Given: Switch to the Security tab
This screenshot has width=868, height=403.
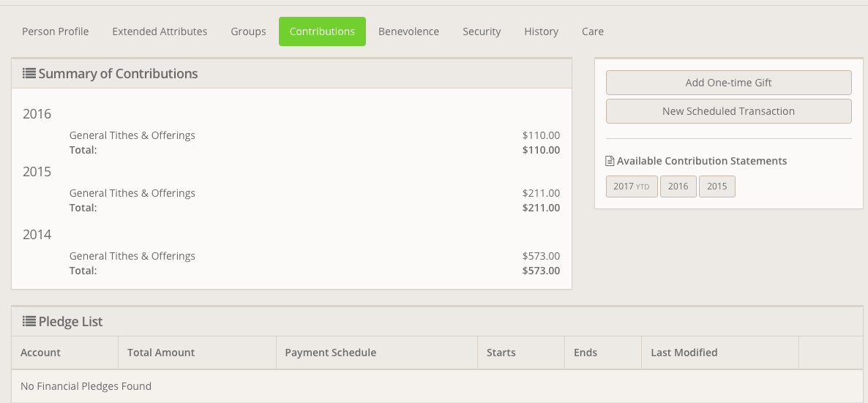Looking at the screenshot, I should pos(482,31).
